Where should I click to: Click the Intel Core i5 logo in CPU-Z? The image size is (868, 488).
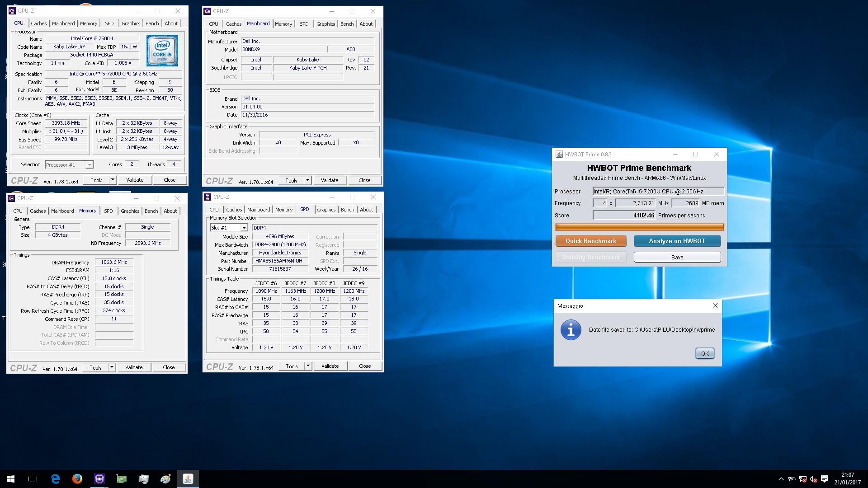[162, 51]
